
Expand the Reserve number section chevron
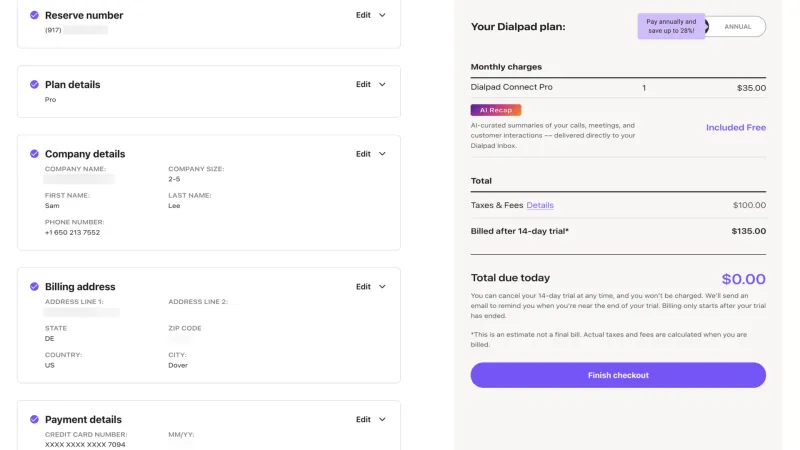[x=382, y=15]
